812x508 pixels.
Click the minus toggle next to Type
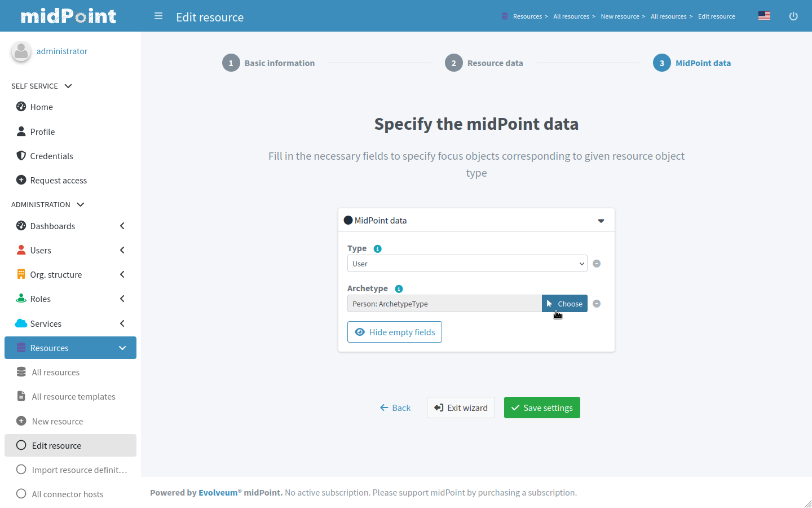click(597, 263)
